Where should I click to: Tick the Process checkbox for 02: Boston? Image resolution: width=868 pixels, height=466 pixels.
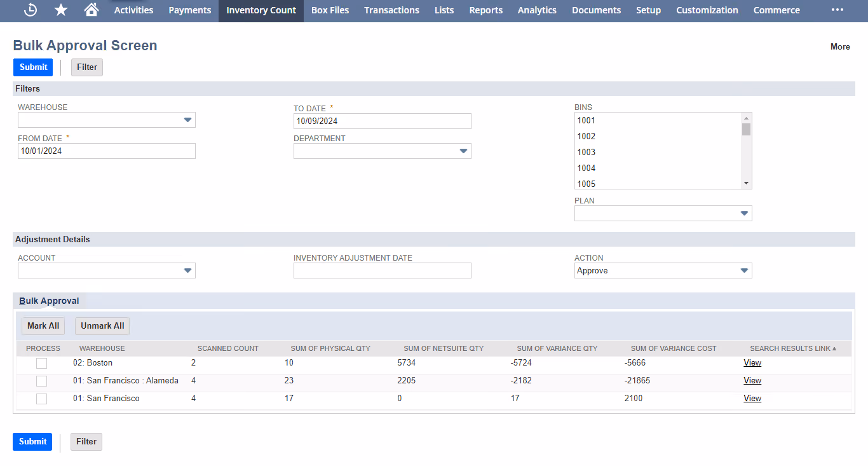[x=41, y=363]
